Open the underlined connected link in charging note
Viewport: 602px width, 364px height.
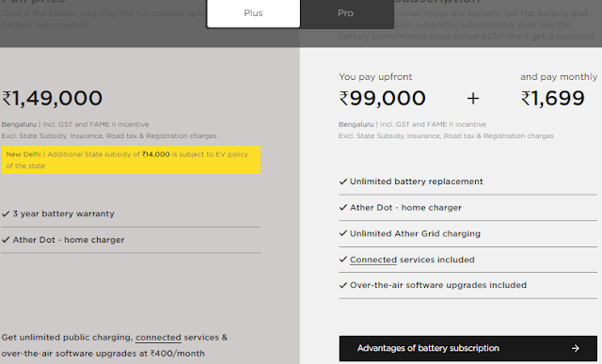(x=158, y=338)
